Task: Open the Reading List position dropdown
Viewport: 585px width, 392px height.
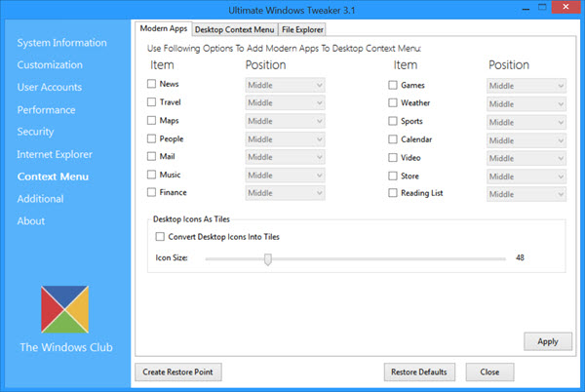Action: point(526,194)
